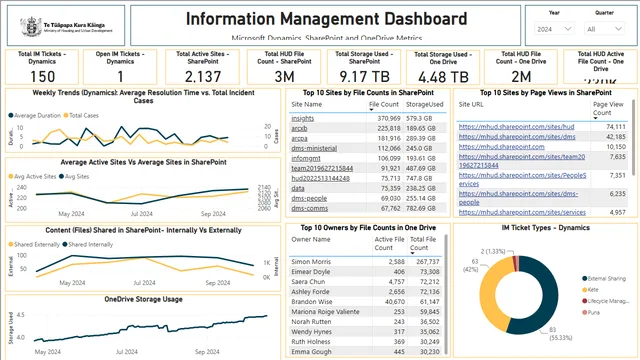Click the ministry logo image

[66, 27]
